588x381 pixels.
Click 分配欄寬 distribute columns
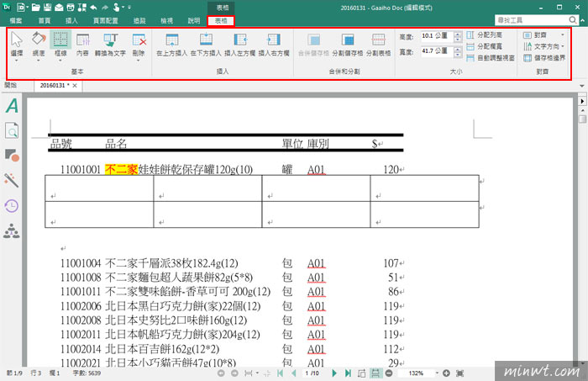click(x=484, y=46)
